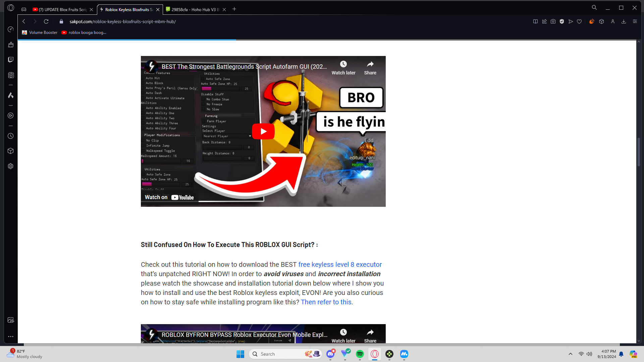Click Watch later on Battlegrounds video

click(343, 68)
